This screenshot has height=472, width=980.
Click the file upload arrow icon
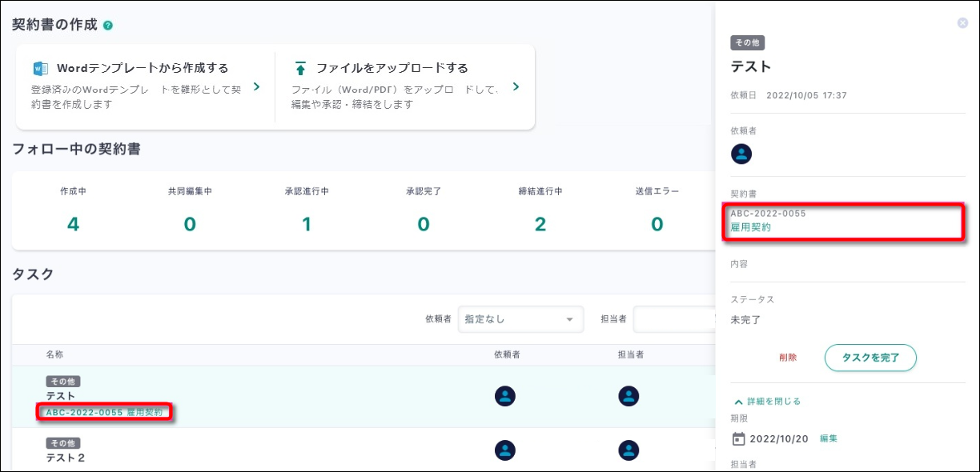[300, 68]
